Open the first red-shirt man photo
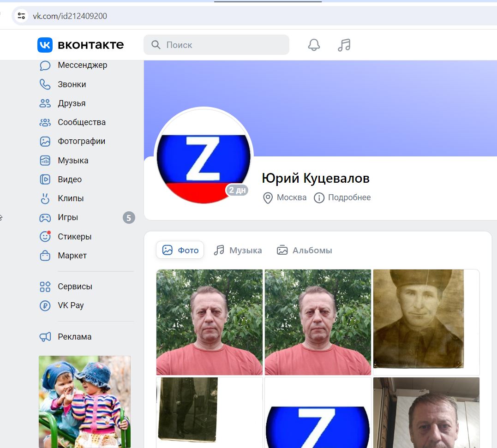Viewport: 497px width, 448px height. [210, 322]
